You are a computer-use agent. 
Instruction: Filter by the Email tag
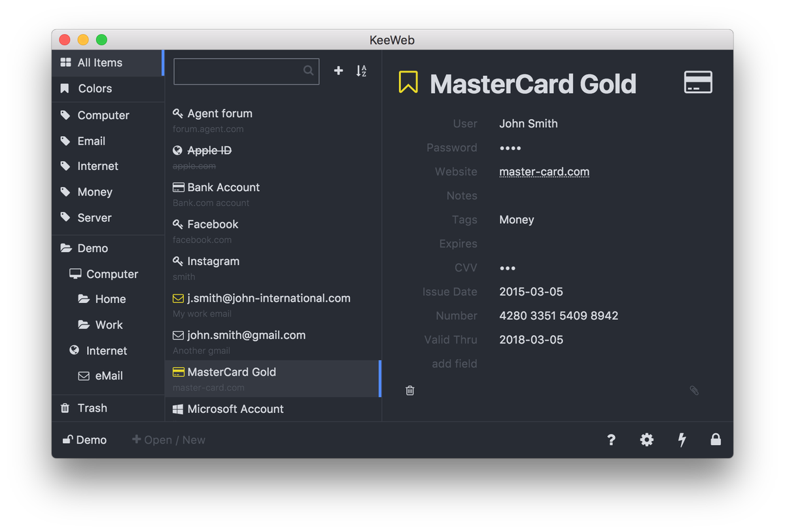click(x=108, y=141)
